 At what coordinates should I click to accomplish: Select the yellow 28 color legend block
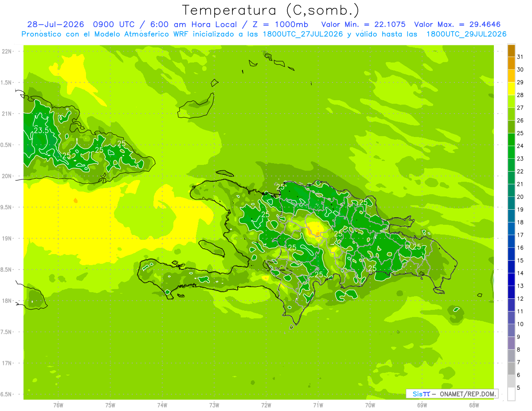tap(511, 89)
